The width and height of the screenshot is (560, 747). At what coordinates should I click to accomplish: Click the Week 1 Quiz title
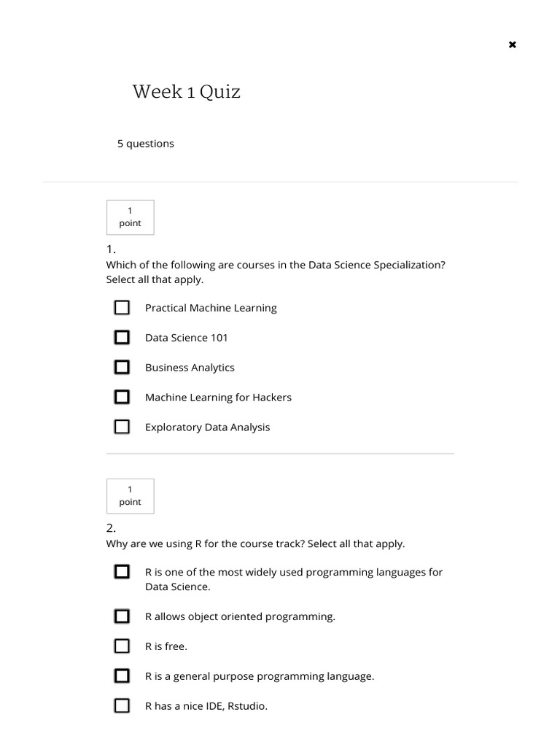coord(186,92)
